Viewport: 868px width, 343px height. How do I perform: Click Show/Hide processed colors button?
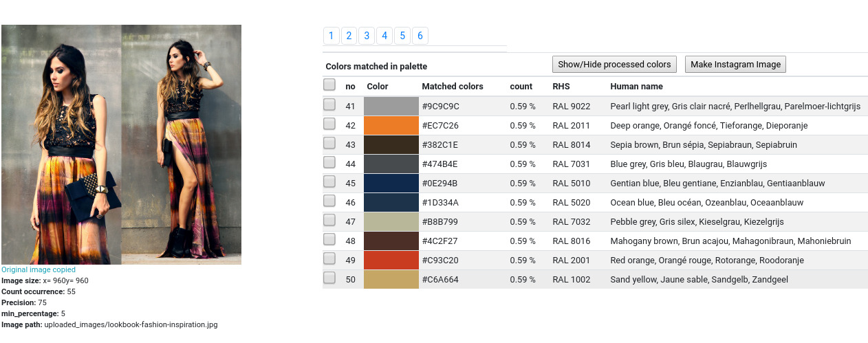tap(614, 65)
